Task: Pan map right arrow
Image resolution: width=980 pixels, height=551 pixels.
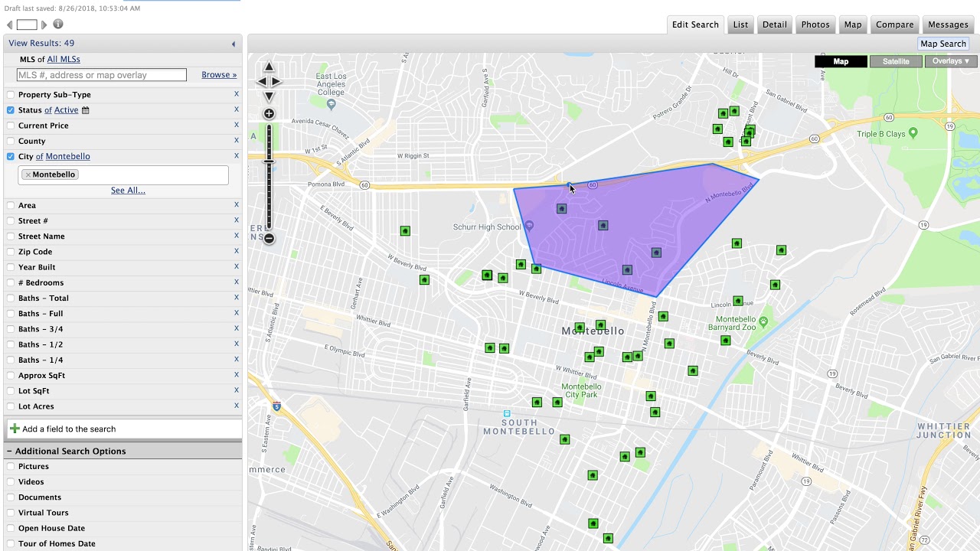Action: pyautogui.click(x=276, y=82)
